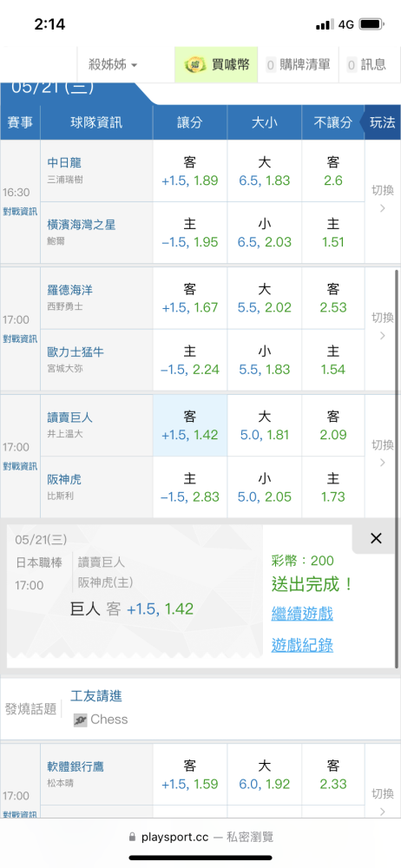Select the 讓分 column header tab

tap(190, 122)
